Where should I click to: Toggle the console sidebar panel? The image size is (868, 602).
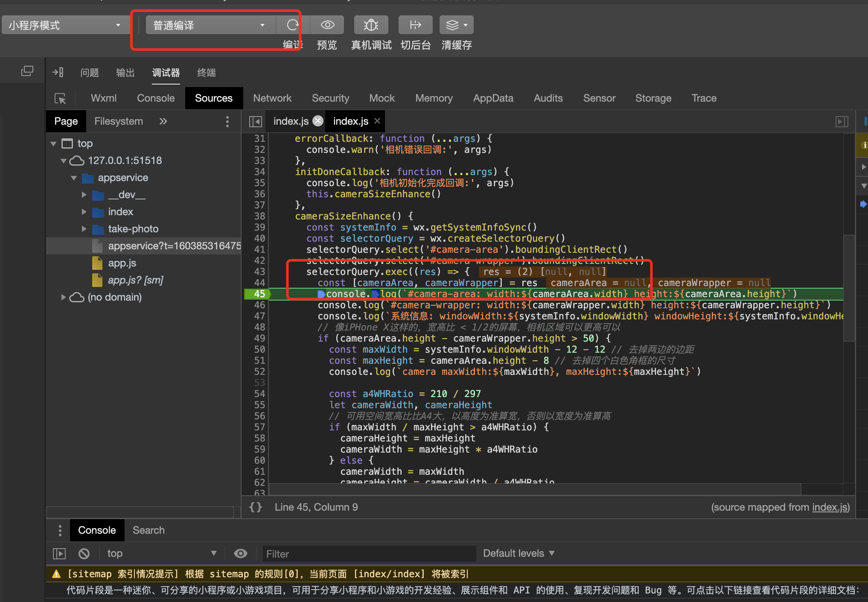pos(59,554)
